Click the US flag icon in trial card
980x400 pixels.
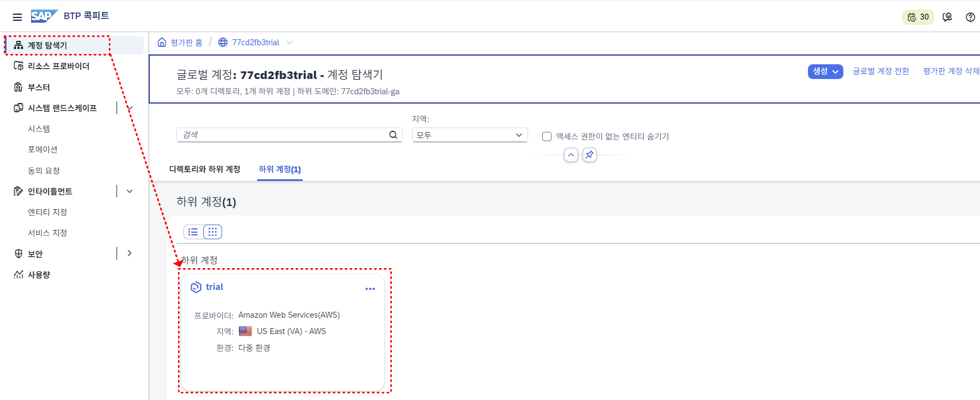tap(246, 331)
